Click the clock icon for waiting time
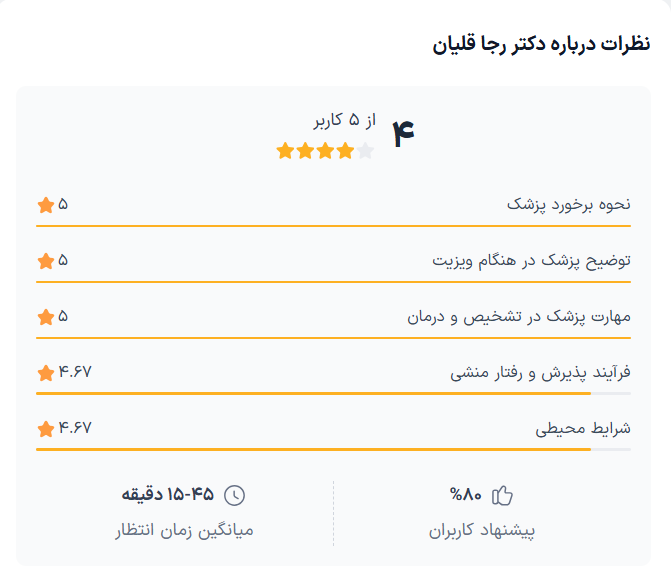Screen dimensions: 671x583 coord(233,495)
